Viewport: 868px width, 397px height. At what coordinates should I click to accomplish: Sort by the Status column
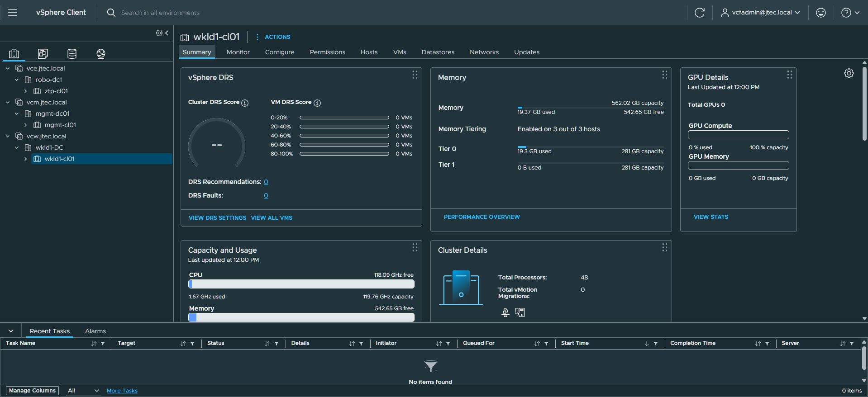tap(267, 344)
